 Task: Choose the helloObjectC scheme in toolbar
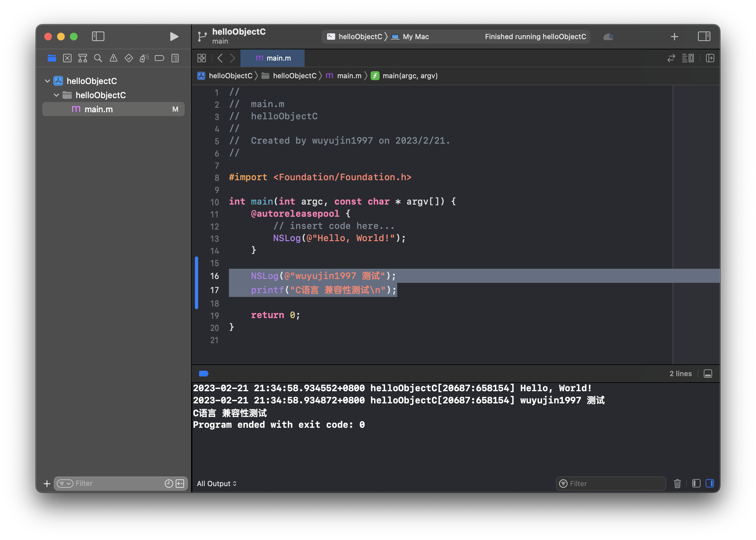(x=354, y=37)
